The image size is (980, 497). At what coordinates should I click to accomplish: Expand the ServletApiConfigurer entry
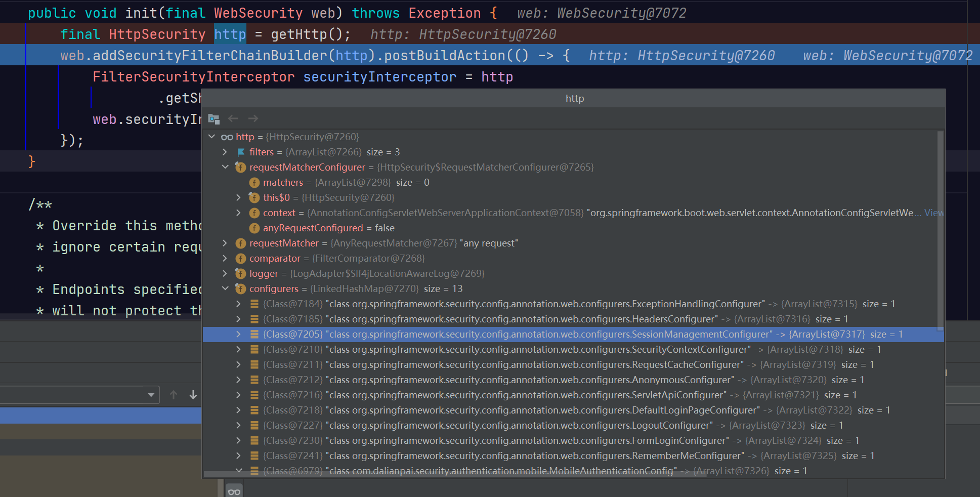click(x=239, y=395)
